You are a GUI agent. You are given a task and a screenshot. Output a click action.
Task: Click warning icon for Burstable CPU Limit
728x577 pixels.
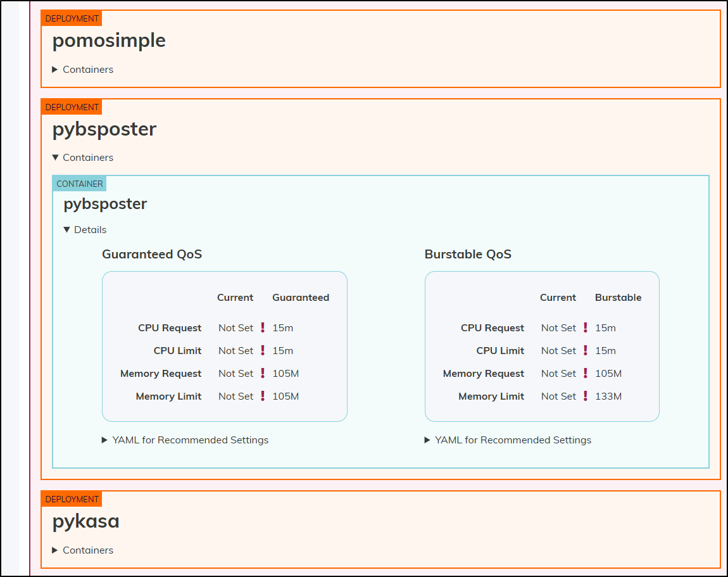586,351
